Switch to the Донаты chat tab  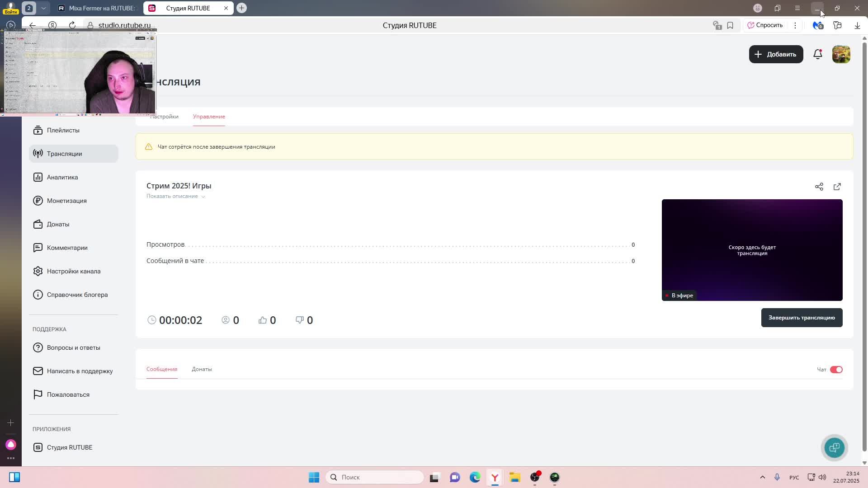[x=202, y=369]
